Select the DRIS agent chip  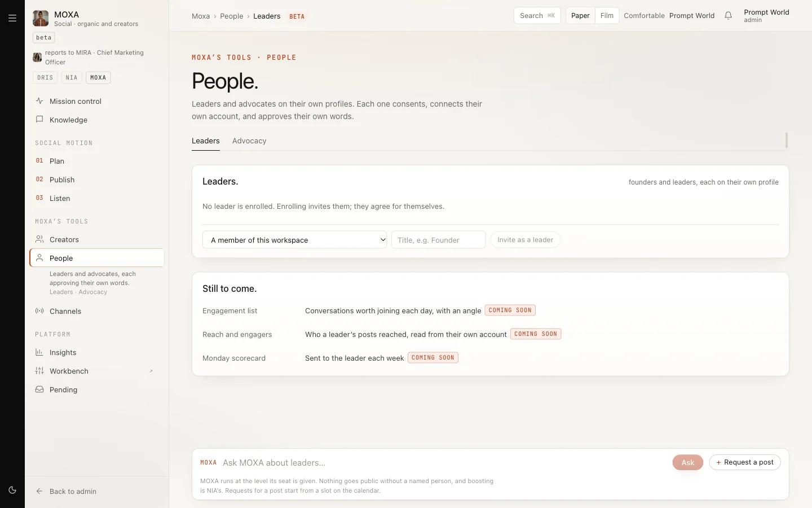[45, 77]
